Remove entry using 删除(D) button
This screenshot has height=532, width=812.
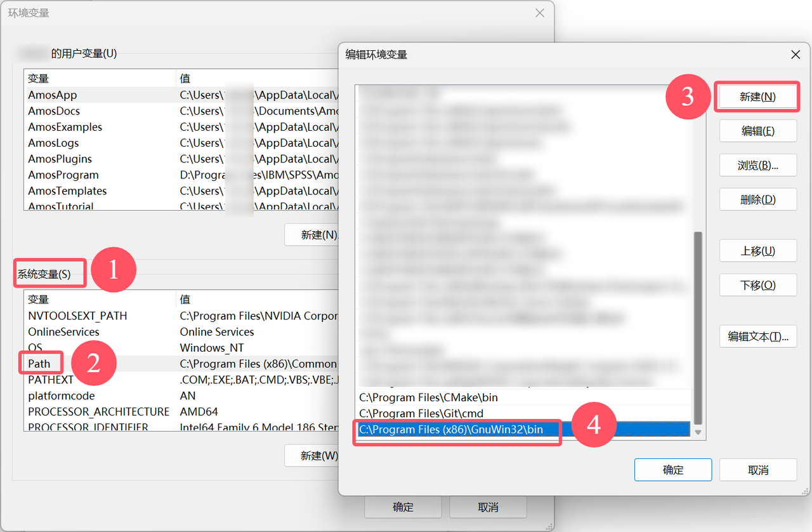[757, 199]
